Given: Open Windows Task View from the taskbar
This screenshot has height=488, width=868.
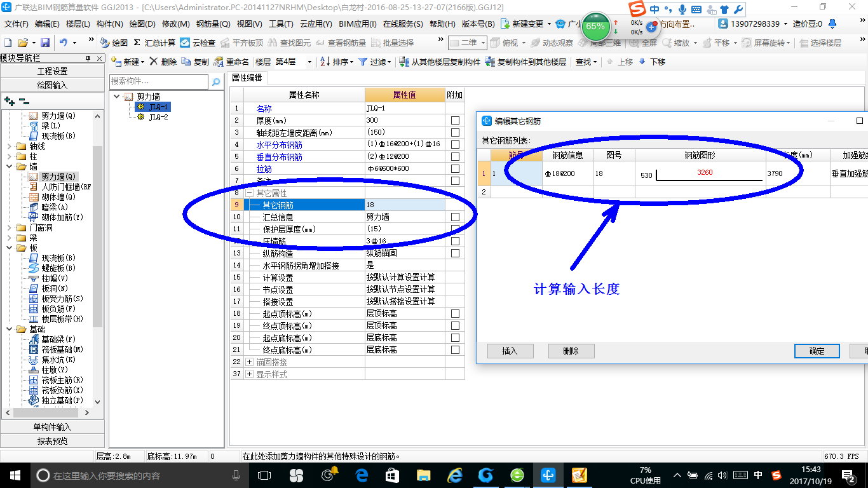Looking at the screenshot, I should click(264, 475).
